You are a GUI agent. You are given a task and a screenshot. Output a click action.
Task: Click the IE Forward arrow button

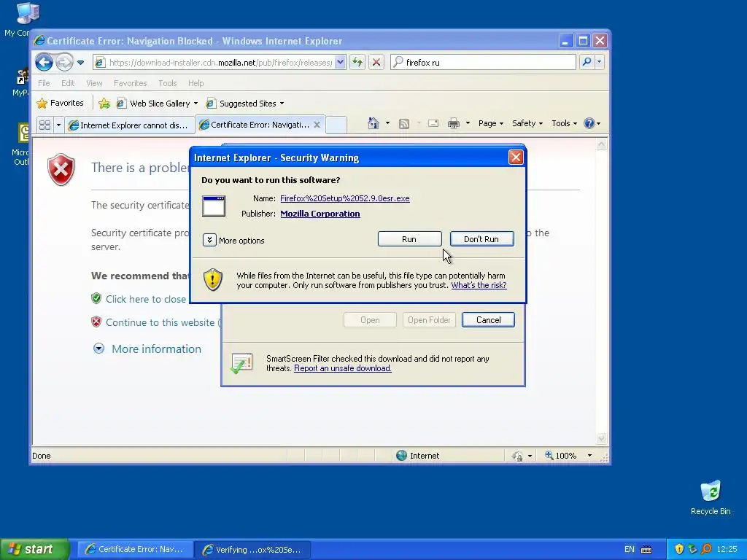point(64,62)
